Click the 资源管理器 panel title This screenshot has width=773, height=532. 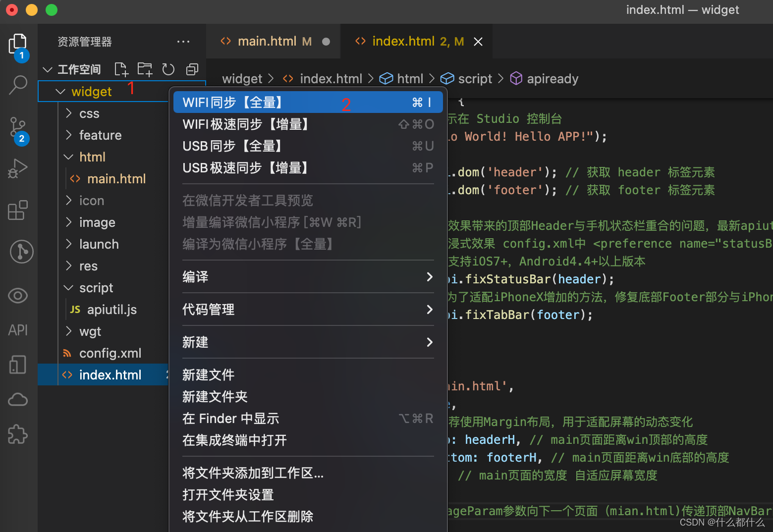(x=85, y=42)
